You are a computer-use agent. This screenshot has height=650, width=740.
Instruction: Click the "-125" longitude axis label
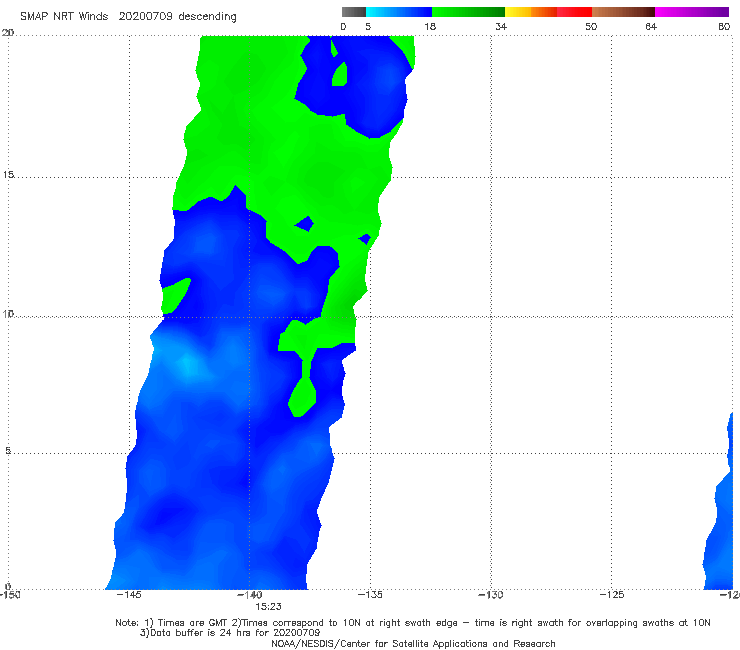click(612, 595)
